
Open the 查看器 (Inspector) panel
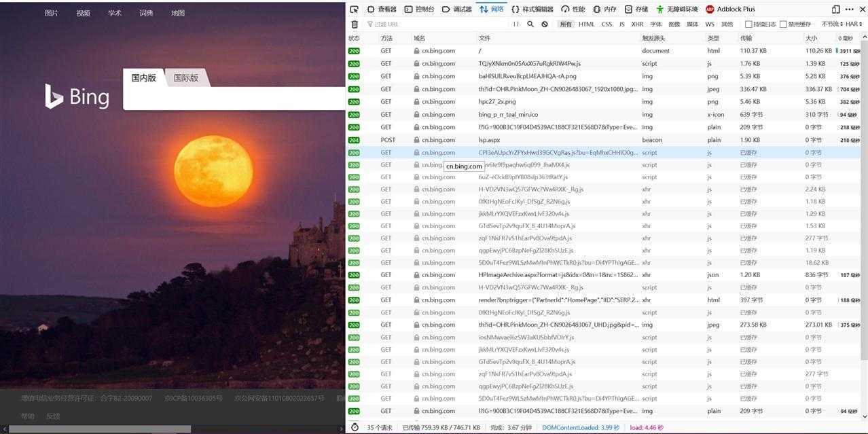tap(382, 10)
